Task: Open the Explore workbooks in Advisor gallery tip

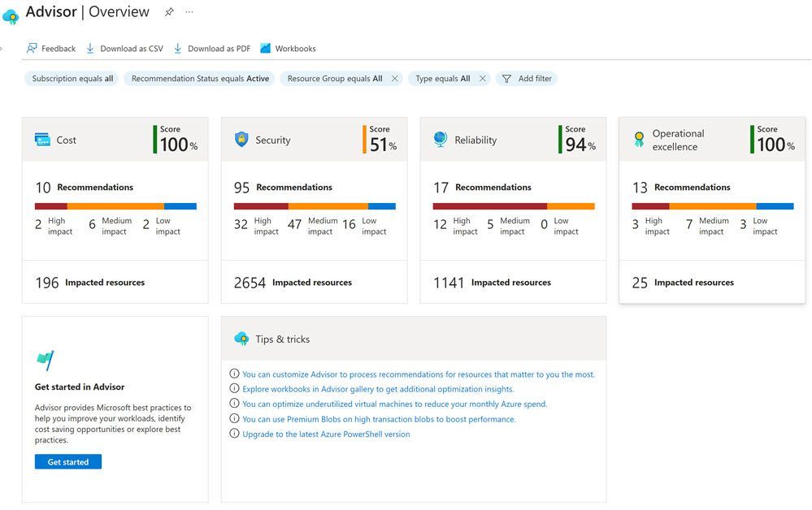Action: [378, 389]
